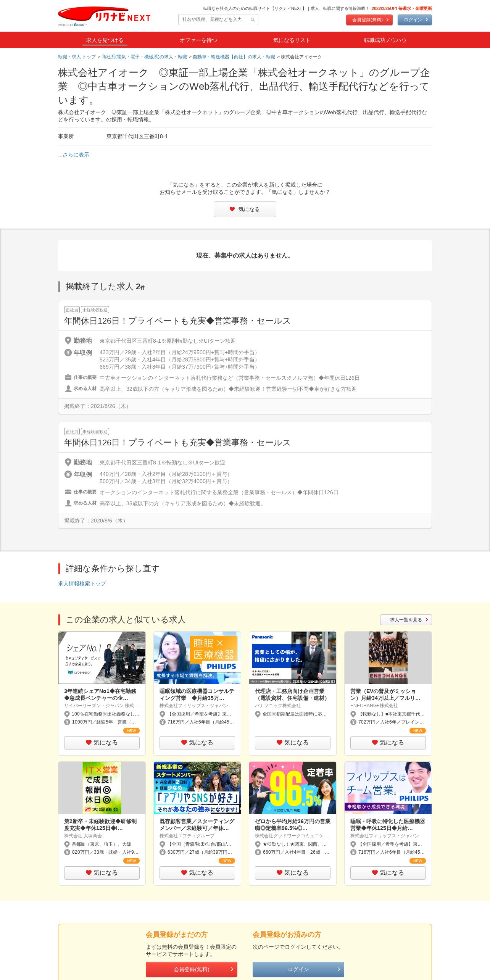
Task: Open the 定着率96.5% thumbnail
Action: pyautogui.click(x=293, y=788)
